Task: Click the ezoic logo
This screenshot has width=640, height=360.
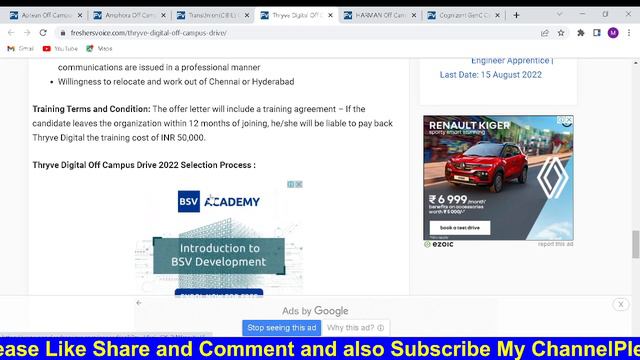Action: click(438, 244)
